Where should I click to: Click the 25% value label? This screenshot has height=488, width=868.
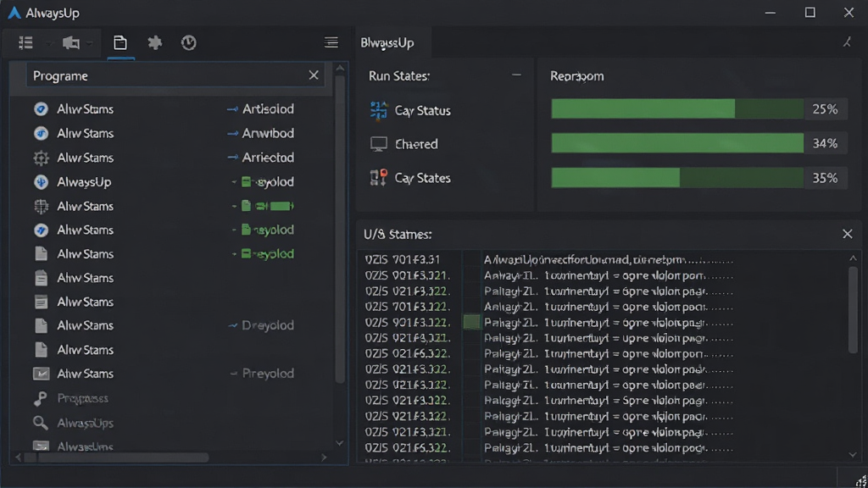click(825, 109)
